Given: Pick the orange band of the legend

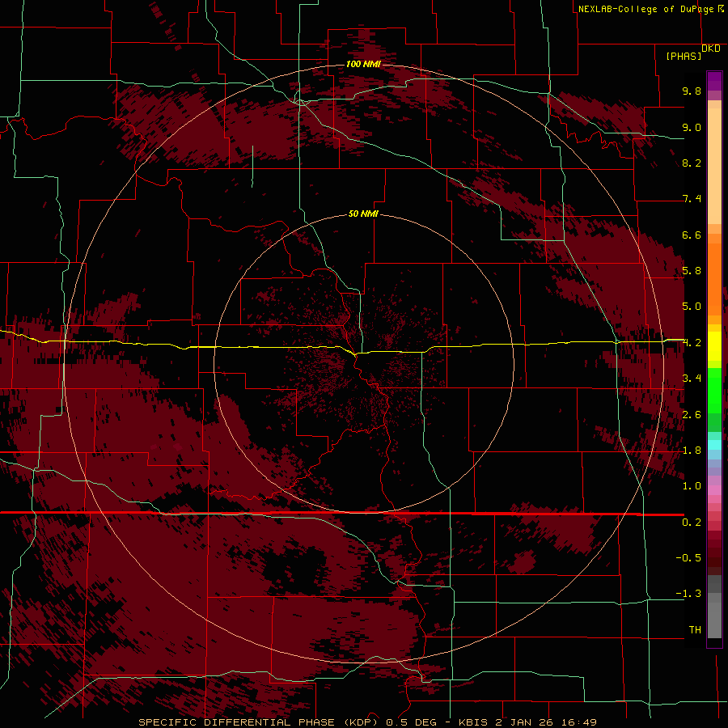Looking at the screenshot, I should click(x=714, y=278).
